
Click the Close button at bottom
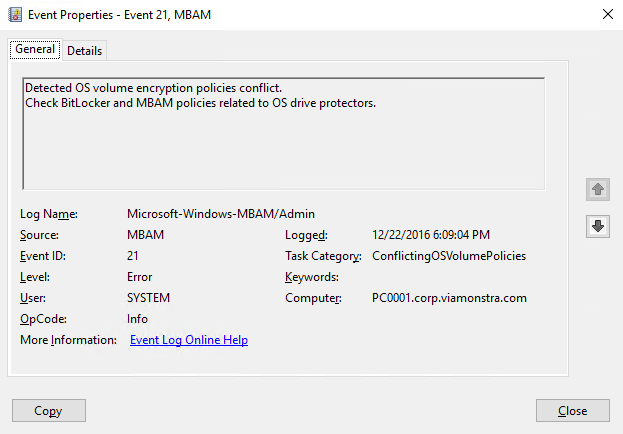pos(573,411)
